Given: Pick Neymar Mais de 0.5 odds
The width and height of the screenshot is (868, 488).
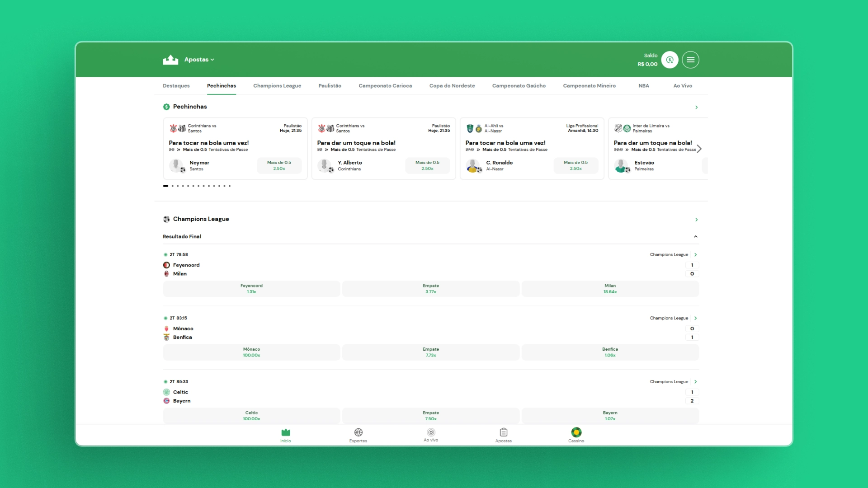Looking at the screenshot, I should coord(279,165).
